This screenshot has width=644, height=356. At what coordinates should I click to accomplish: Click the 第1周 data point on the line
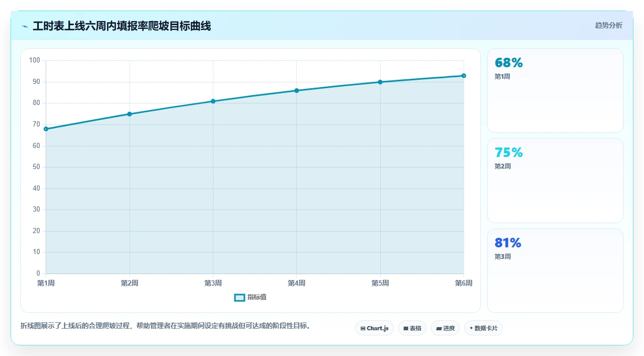pos(46,129)
